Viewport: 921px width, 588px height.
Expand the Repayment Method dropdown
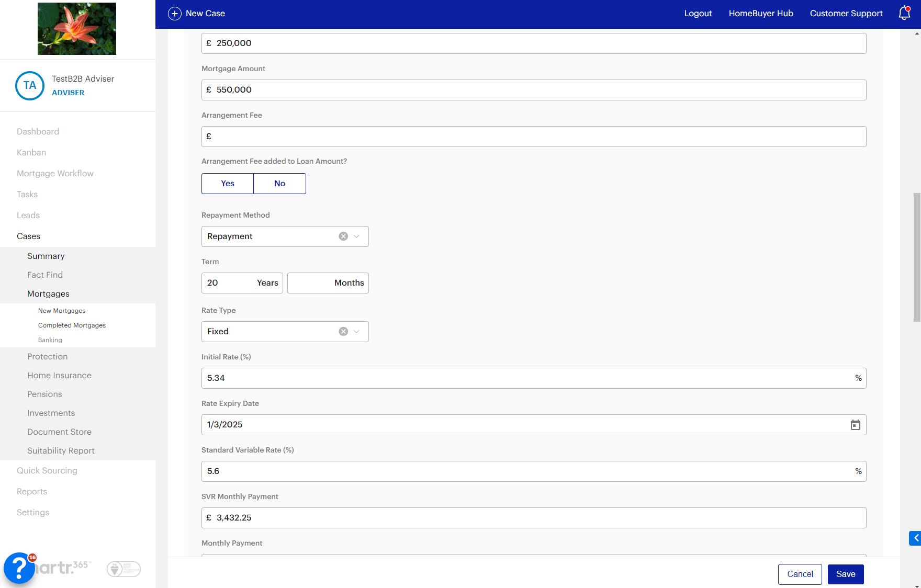(356, 236)
